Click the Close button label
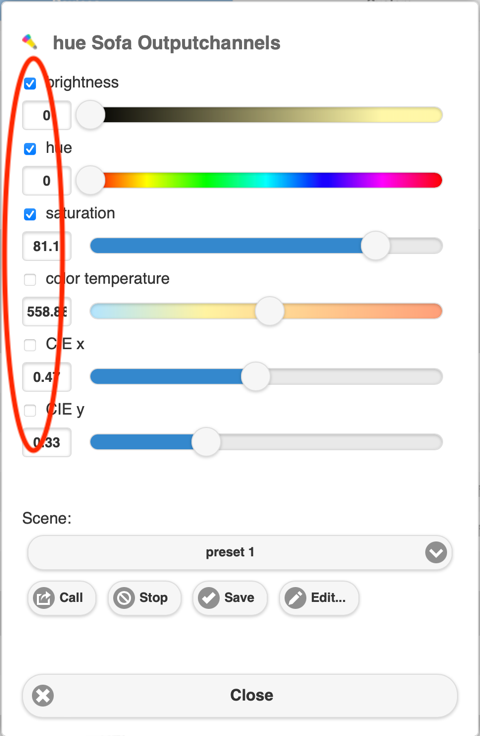 pyautogui.click(x=251, y=695)
